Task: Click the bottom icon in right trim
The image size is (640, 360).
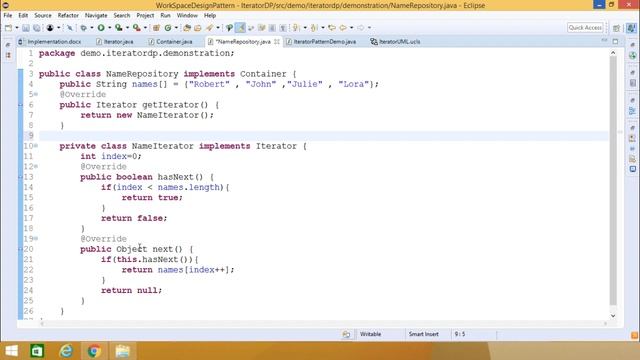Action: click(x=632, y=169)
